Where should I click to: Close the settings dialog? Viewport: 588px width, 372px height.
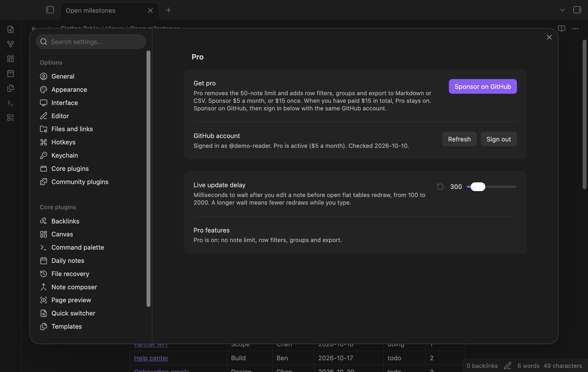pyautogui.click(x=549, y=37)
